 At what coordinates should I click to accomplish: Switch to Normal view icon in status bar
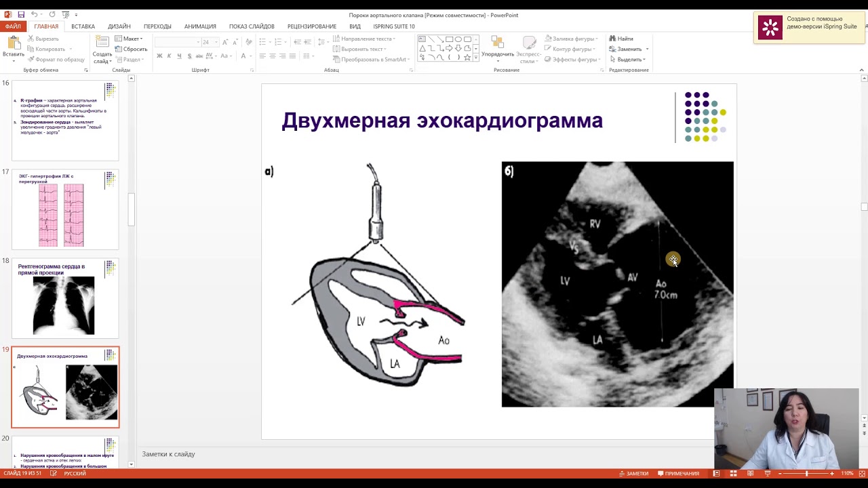tap(716, 474)
